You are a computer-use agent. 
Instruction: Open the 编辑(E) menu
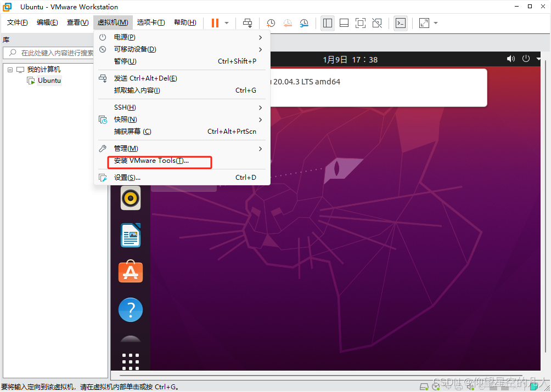47,22
